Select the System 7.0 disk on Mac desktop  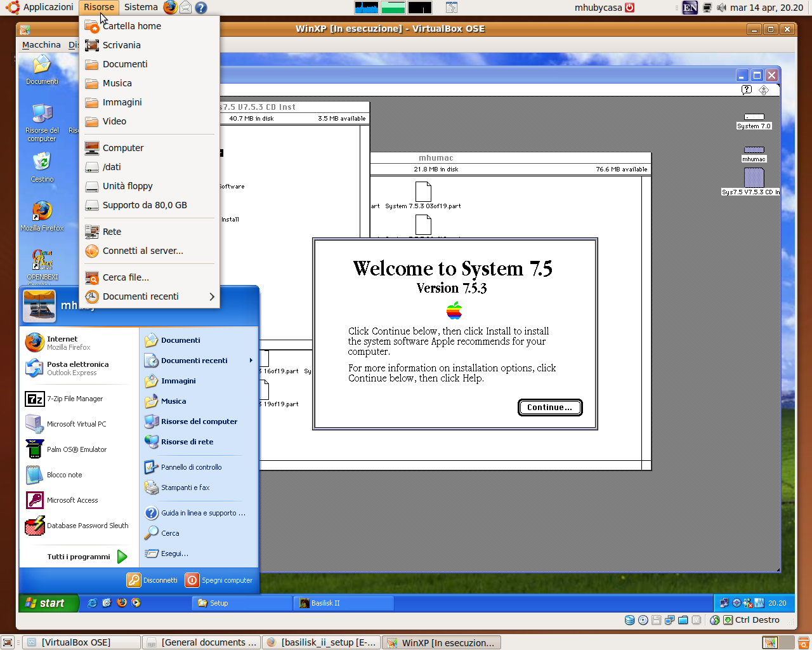pos(754,123)
